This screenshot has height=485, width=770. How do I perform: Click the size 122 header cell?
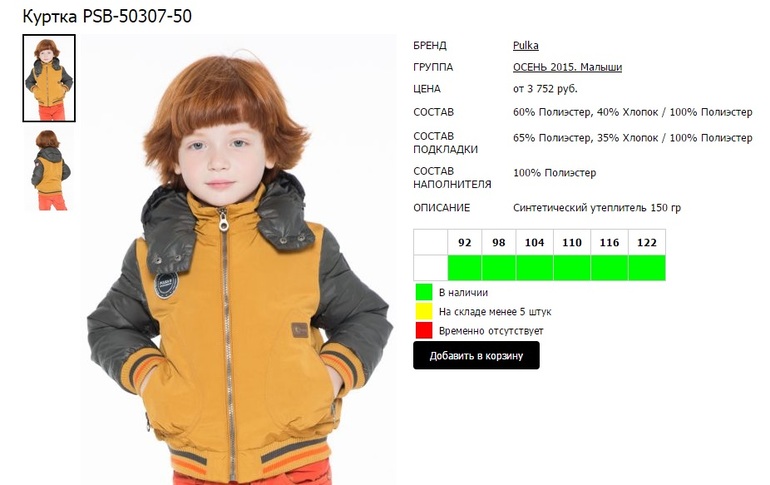[647, 242]
